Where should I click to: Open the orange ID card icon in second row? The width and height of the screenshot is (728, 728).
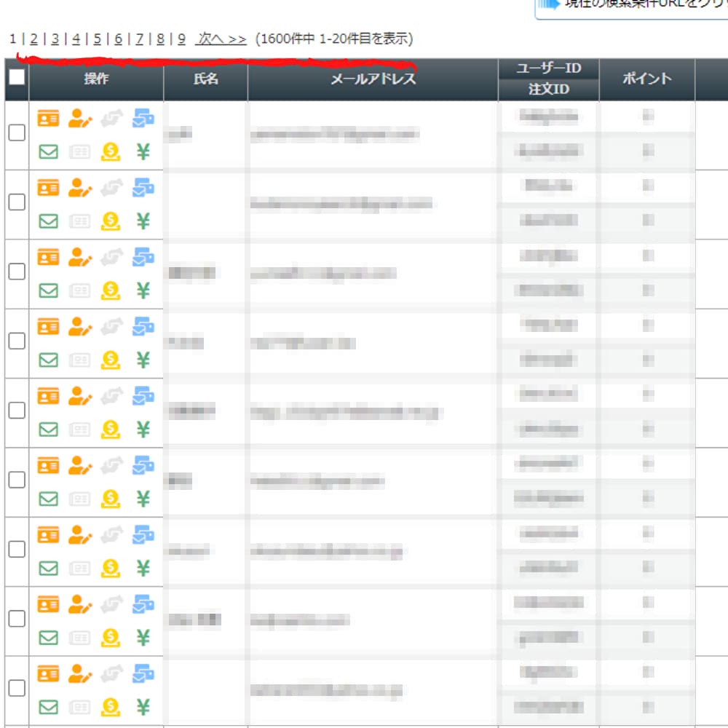48,188
